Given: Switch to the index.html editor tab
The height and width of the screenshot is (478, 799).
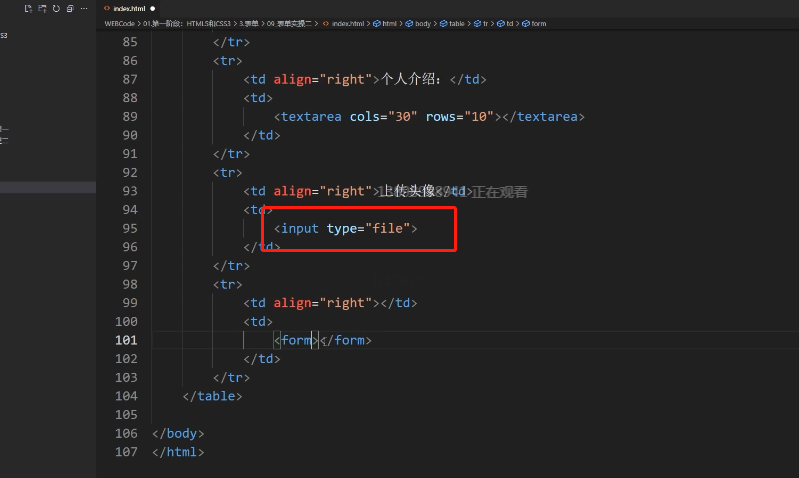Looking at the screenshot, I should [129, 9].
